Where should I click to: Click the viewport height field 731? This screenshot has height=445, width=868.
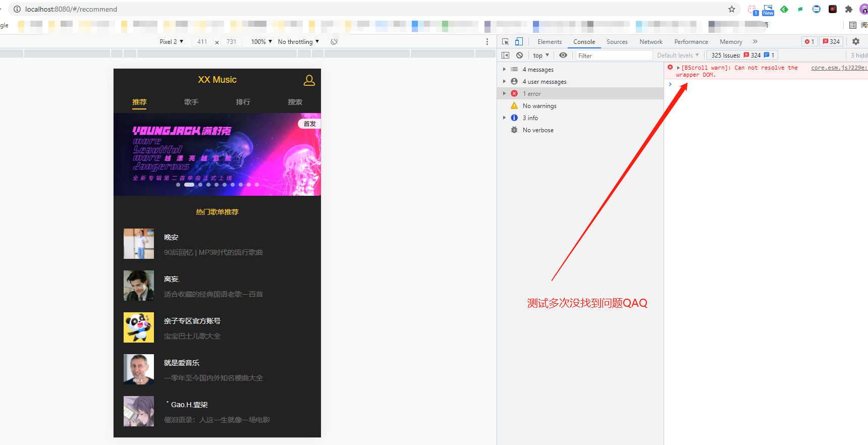pos(232,42)
